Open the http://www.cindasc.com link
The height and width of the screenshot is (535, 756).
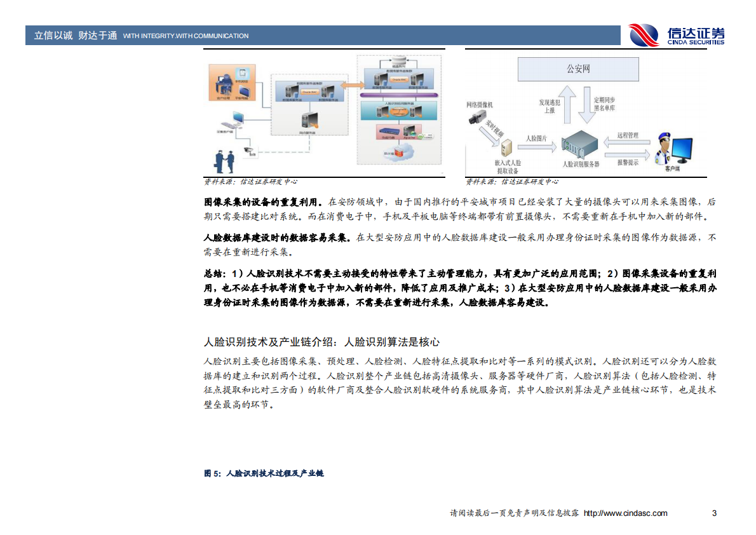pos(626,513)
